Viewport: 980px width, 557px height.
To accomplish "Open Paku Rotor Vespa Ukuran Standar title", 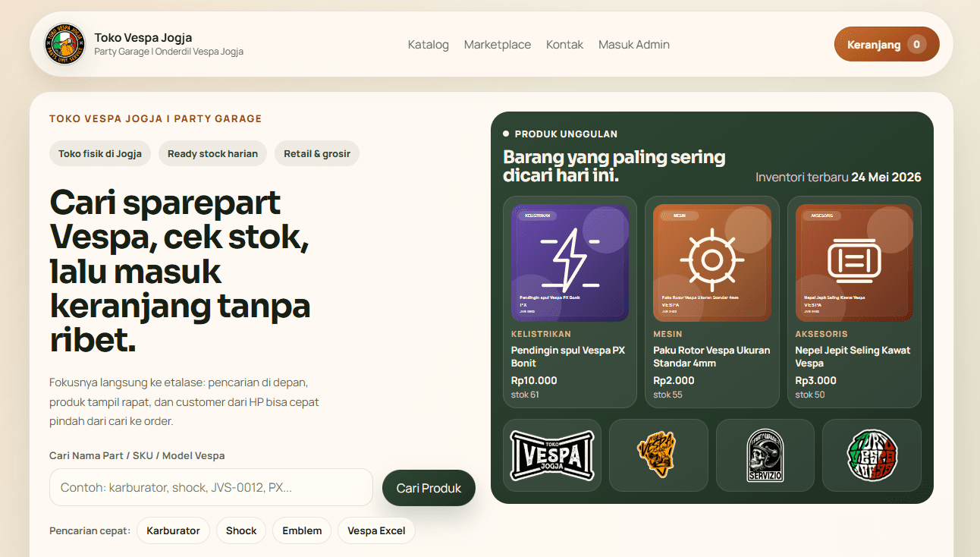I will 711,357.
